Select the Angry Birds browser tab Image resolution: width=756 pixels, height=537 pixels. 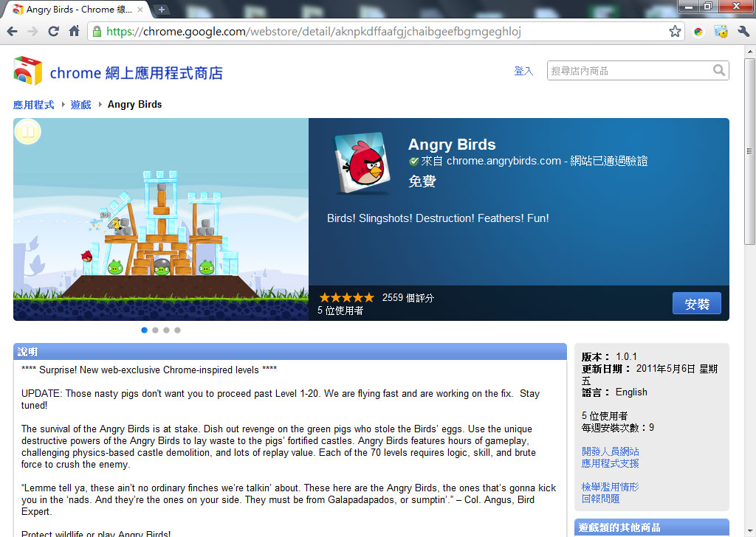pos(77,10)
